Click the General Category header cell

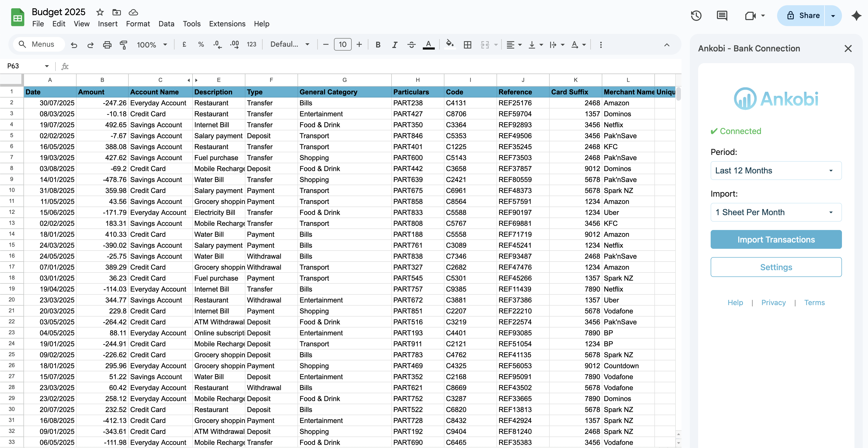[x=344, y=92]
